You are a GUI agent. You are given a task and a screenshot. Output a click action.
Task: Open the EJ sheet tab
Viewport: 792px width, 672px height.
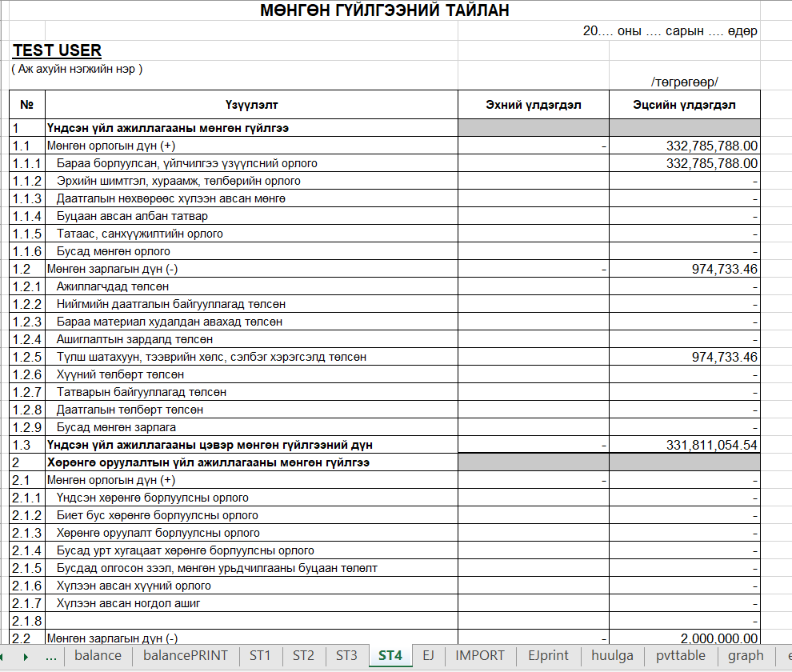click(428, 655)
